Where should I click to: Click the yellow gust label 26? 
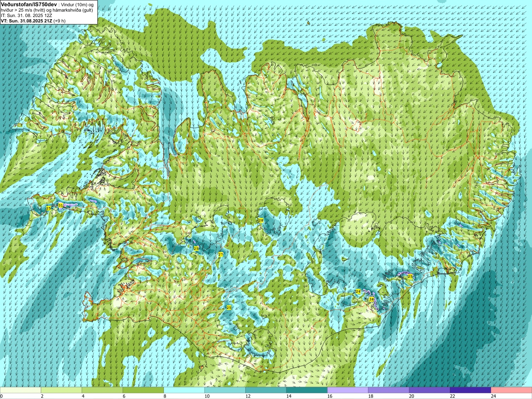coord(358,291)
